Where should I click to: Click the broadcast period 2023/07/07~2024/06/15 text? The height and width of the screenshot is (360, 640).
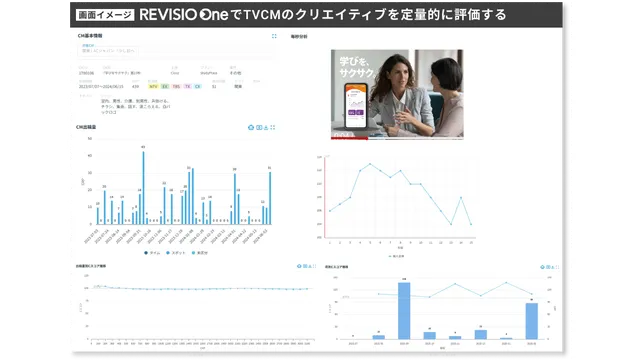(101, 87)
